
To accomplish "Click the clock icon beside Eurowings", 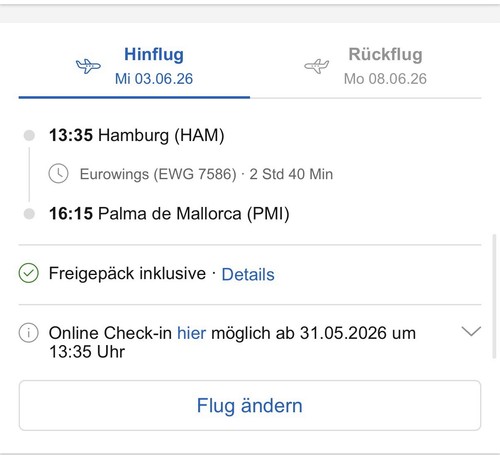I will (58, 174).
